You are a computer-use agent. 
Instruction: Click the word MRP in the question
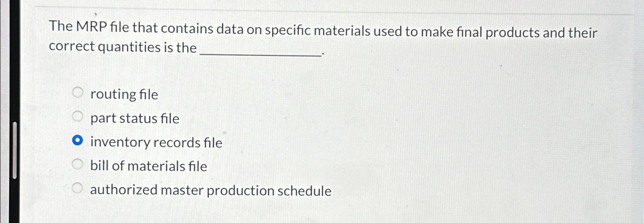coord(93,27)
